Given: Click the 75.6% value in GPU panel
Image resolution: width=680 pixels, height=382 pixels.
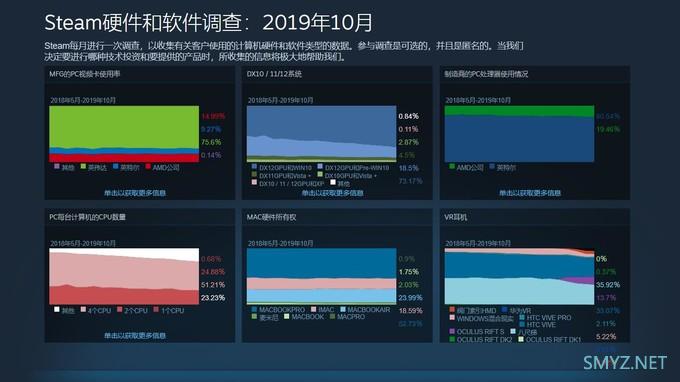Looking at the screenshot, I should coord(211,142).
